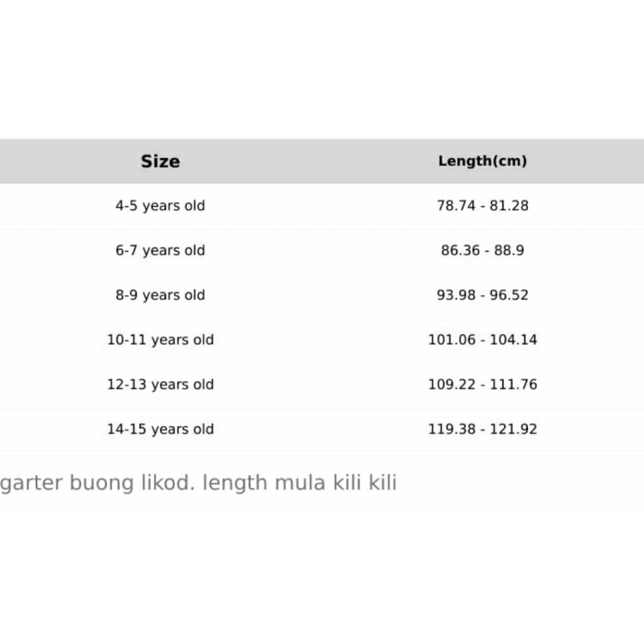Viewport: 644px width, 644px height.
Task: Choose the 8-9 years old size
Action: [x=160, y=295]
